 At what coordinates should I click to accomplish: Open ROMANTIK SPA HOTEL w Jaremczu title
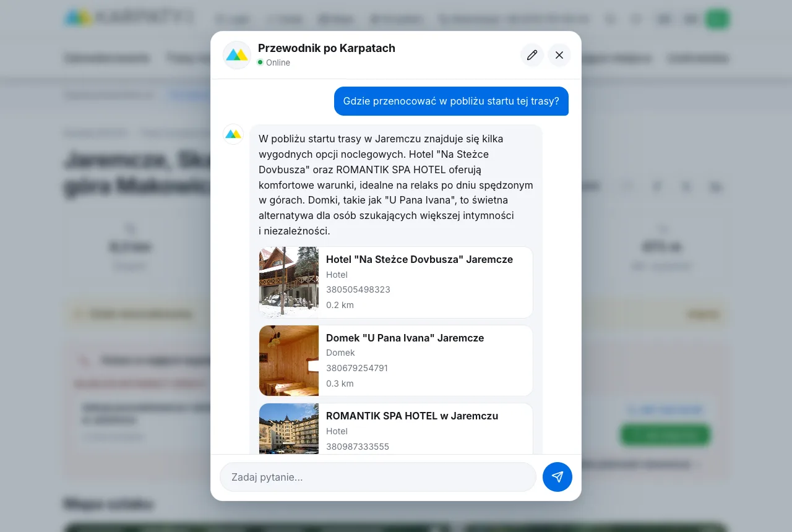pyautogui.click(x=412, y=416)
